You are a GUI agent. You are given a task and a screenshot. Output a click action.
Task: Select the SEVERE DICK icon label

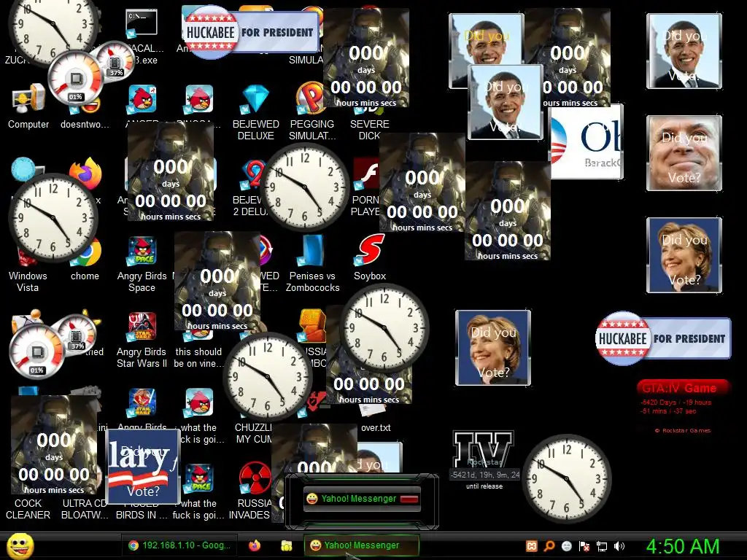[370, 130]
